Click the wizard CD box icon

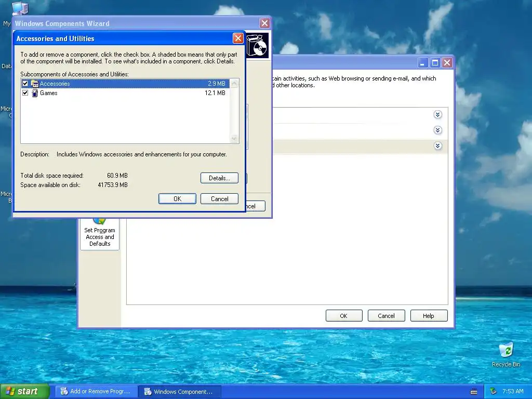(257, 46)
